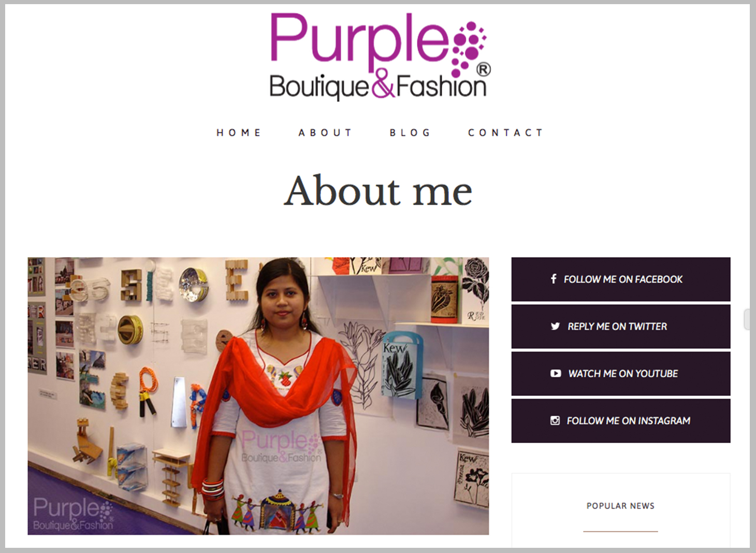Click the purple dots graphic in the logo
Screen dimensions: 756x553
coord(468,49)
